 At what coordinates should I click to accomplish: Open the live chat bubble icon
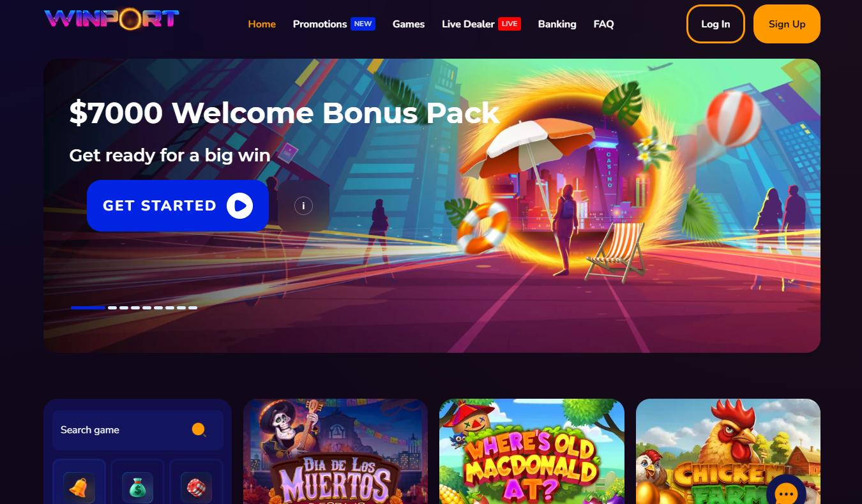(786, 493)
